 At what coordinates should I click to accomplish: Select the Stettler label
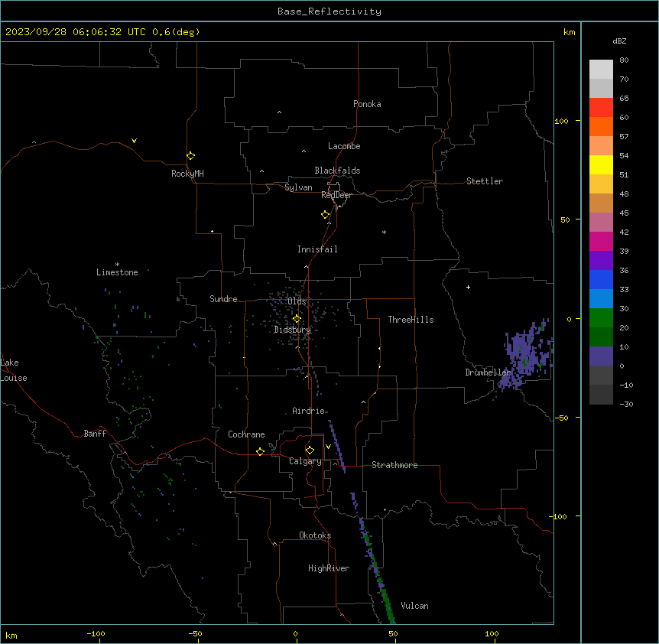484,181
